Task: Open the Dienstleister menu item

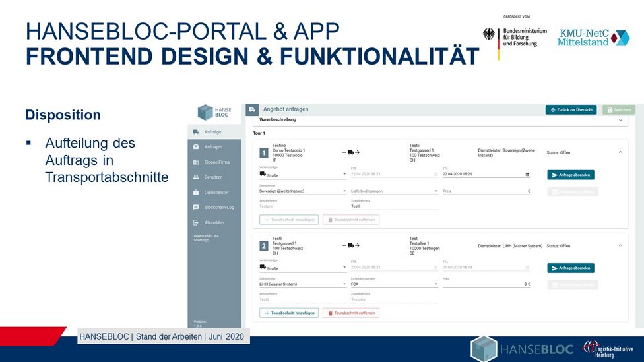Action: pyautogui.click(x=214, y=192)
